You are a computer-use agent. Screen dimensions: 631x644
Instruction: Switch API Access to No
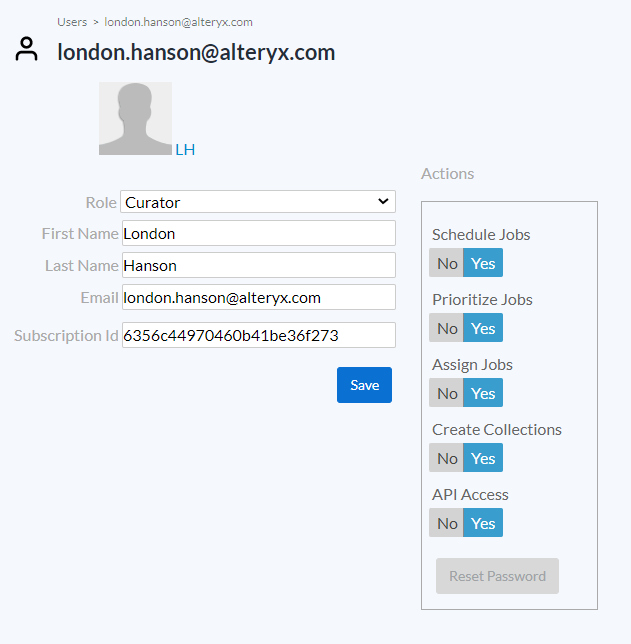click(x=447, y=523)
